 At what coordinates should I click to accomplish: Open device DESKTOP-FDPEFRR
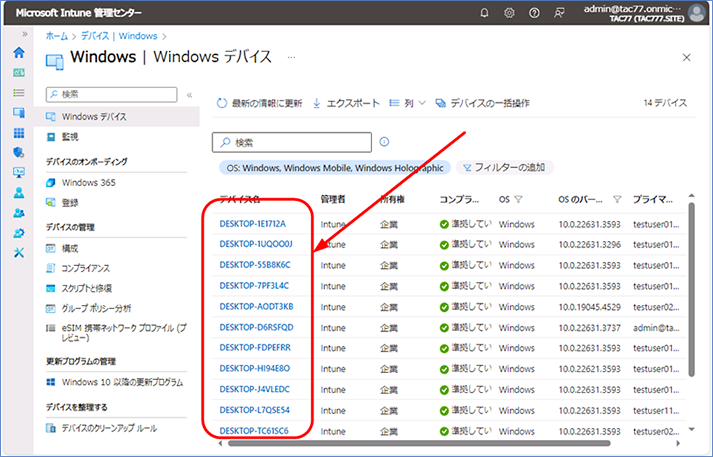pos(255,348)
